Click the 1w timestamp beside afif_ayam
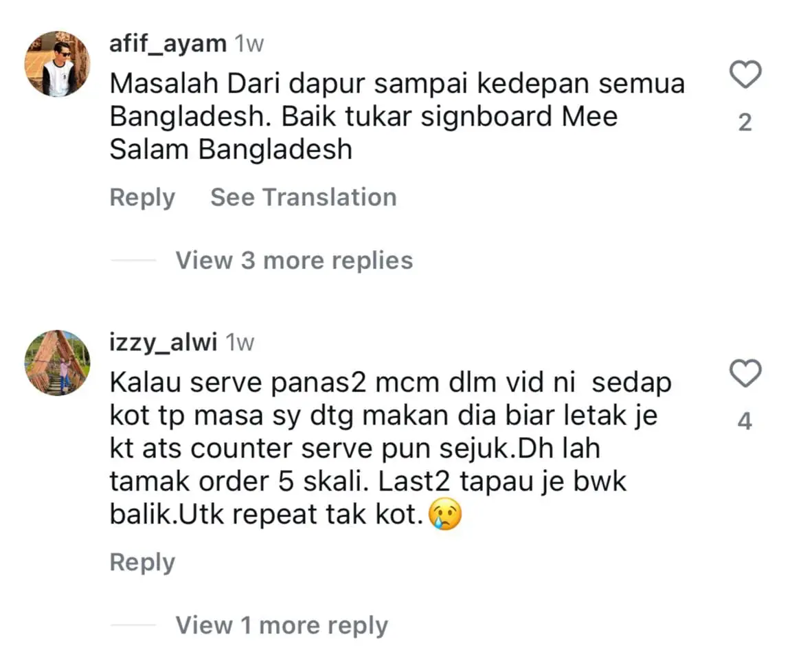 pos(249,44)
